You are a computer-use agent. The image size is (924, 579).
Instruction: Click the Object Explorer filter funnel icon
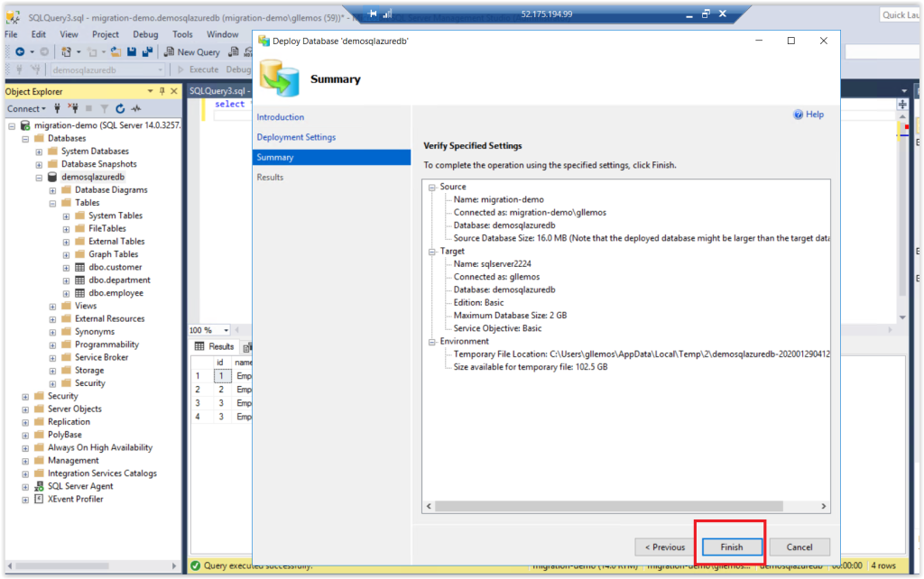coord(105,108)
